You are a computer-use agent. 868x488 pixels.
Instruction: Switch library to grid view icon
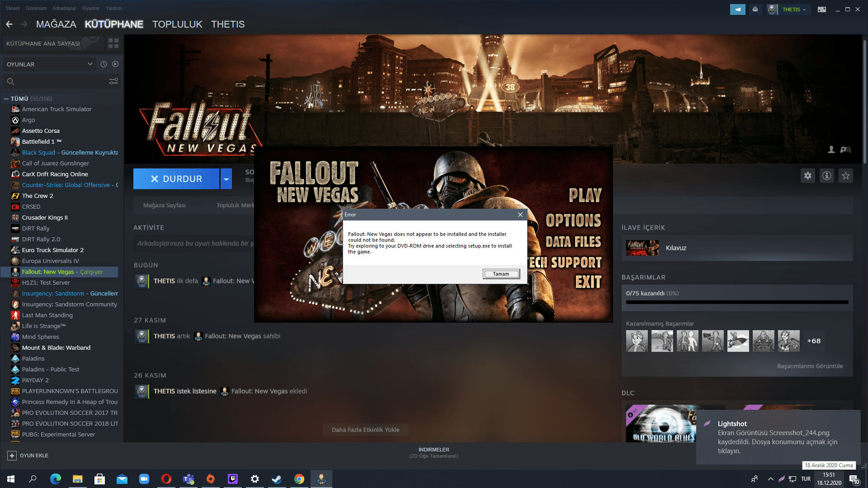coord(113,44)
